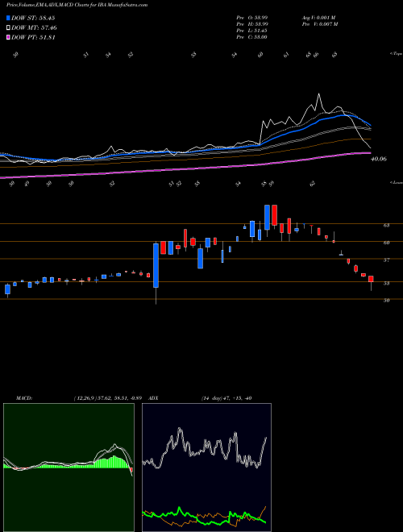Click the tall blue gap-up candlestick

156,266
